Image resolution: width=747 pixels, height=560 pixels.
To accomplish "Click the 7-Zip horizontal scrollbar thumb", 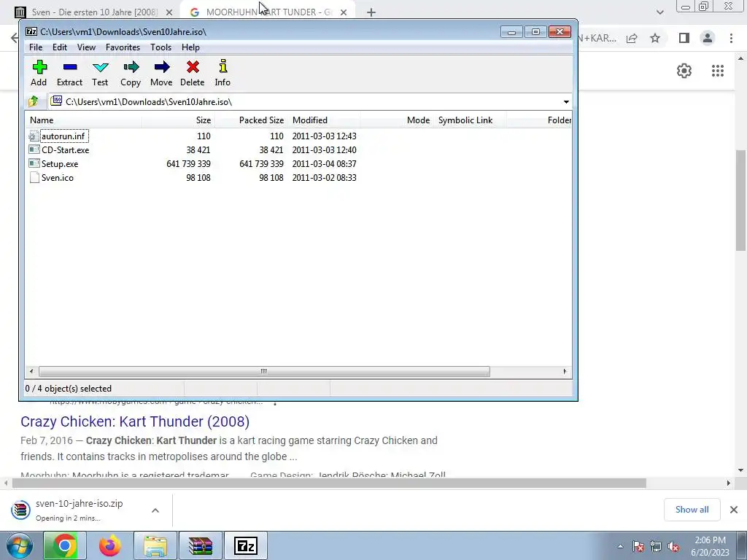I will point(264,371).
